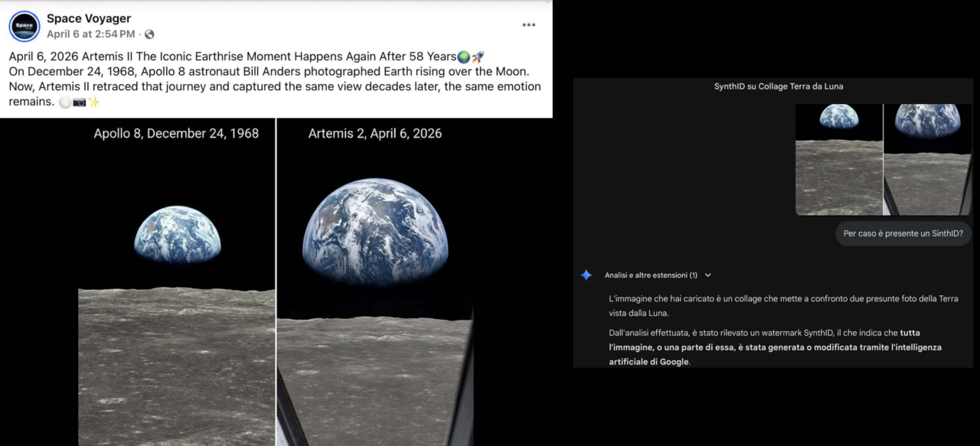Expand the chevron beside Analisi e altre estensioni

707,275
